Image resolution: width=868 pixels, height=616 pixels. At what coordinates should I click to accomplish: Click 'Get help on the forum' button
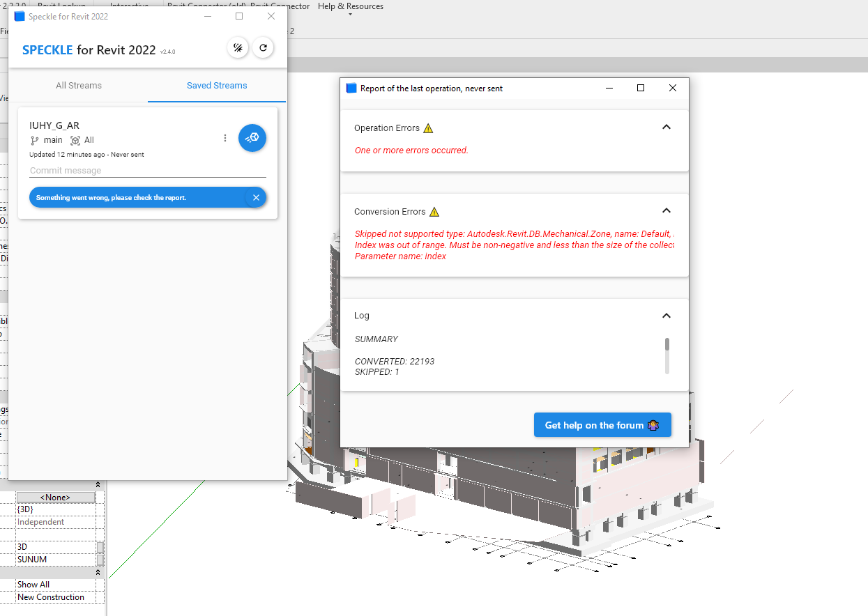coord(602,425)
